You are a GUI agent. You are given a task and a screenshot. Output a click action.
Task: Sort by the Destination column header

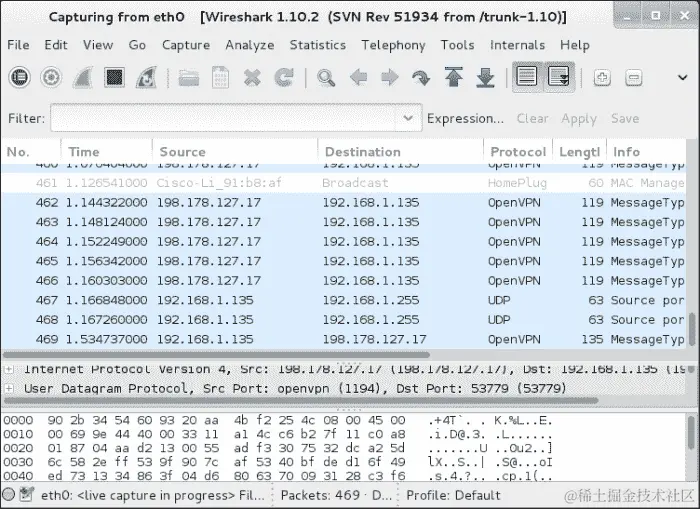(x=400, y=152)
